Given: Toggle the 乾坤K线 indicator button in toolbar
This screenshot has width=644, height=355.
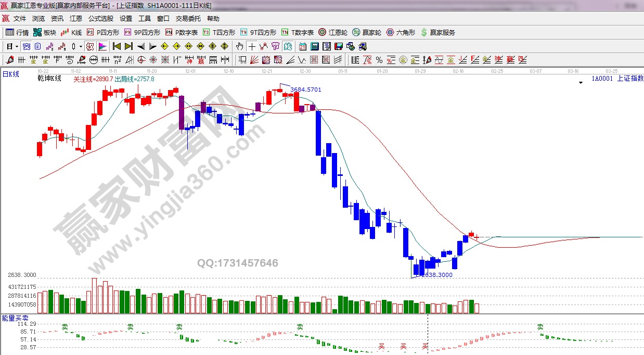Looking at the screenshot, I should coord(89,46).
